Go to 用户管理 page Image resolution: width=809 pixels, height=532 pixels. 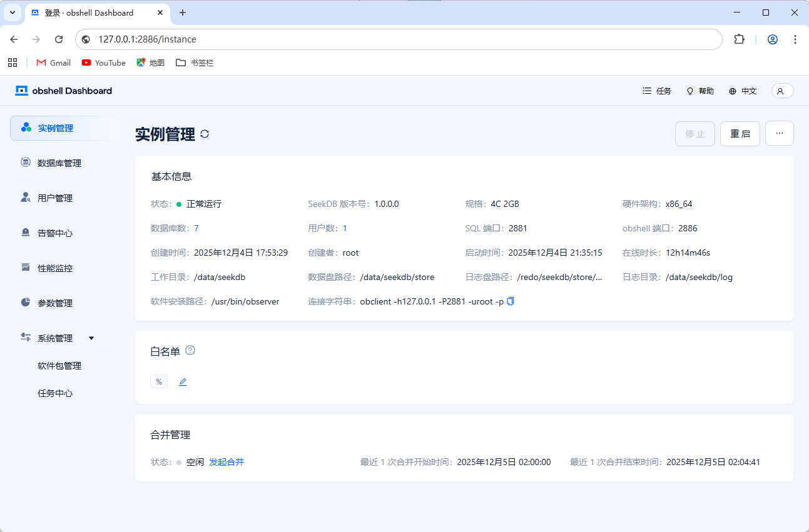pos(55,198)
